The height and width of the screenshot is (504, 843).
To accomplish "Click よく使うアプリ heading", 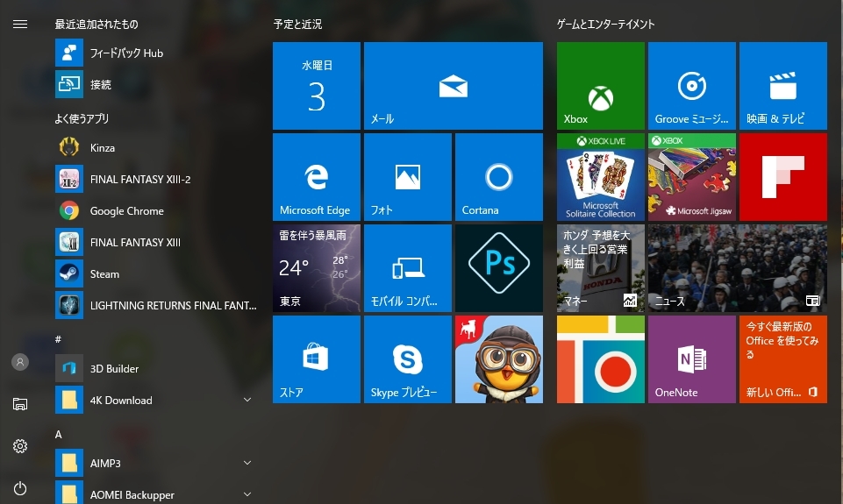I will (82, 118).
